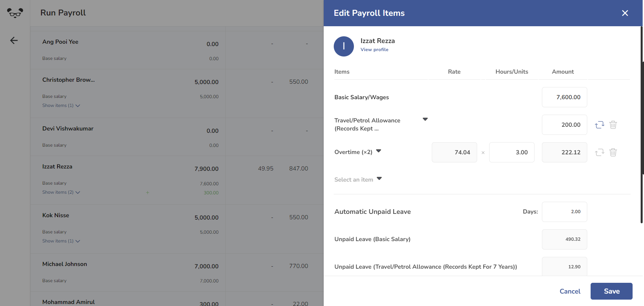The height and width of the screenshot is (306, 644).
Task: Click Izzat Rezza's avatar circle
Action: pyautogui.click(x=343, y=46)
